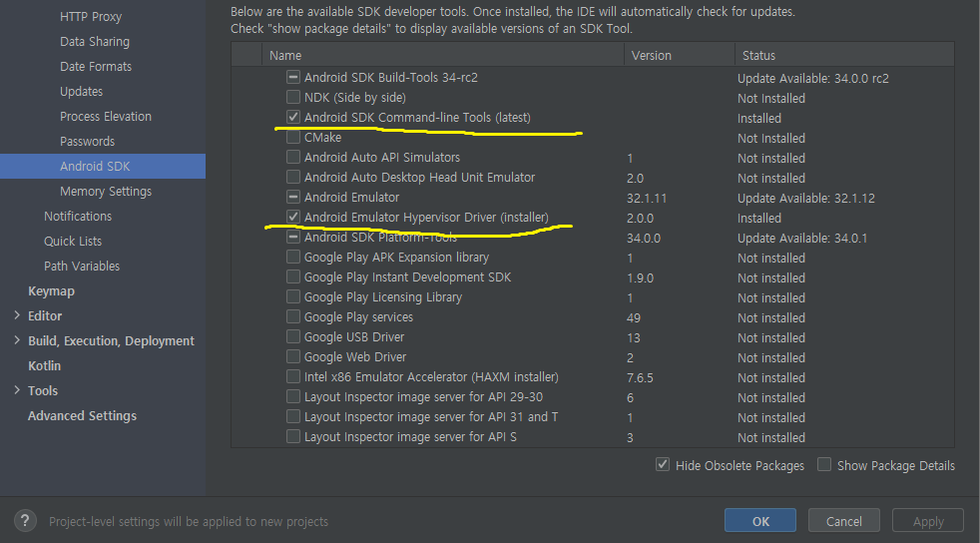The height and width of the screenshot is (543, 980).
Task: Open HTTP Proxy settings
Action: tap(91, 17)
